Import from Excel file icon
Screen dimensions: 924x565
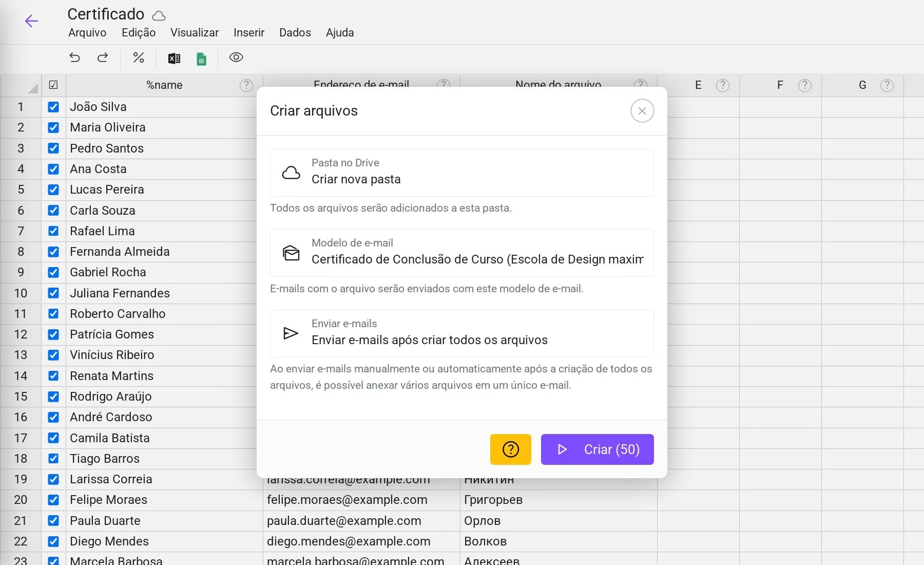click(x=174, y=58)
